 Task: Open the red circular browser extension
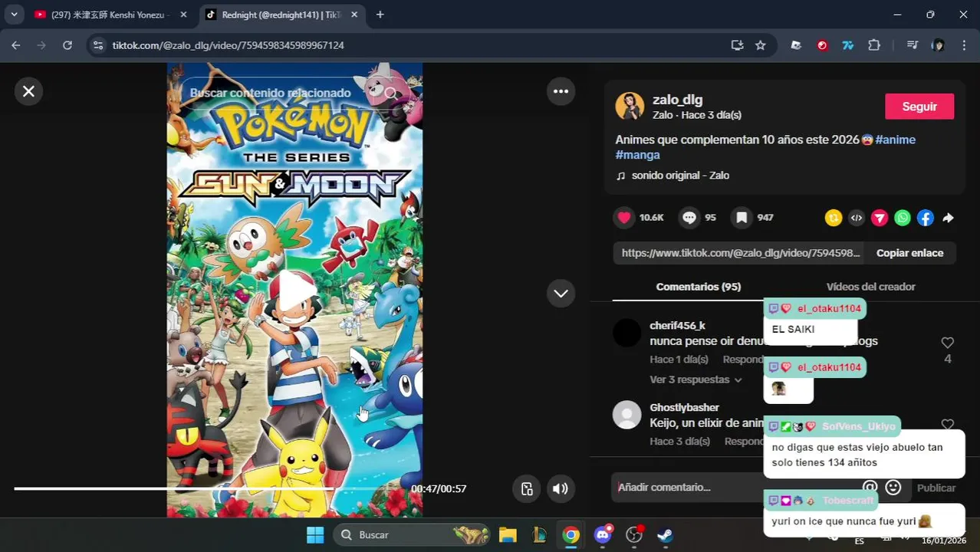[x=822, y=45]
